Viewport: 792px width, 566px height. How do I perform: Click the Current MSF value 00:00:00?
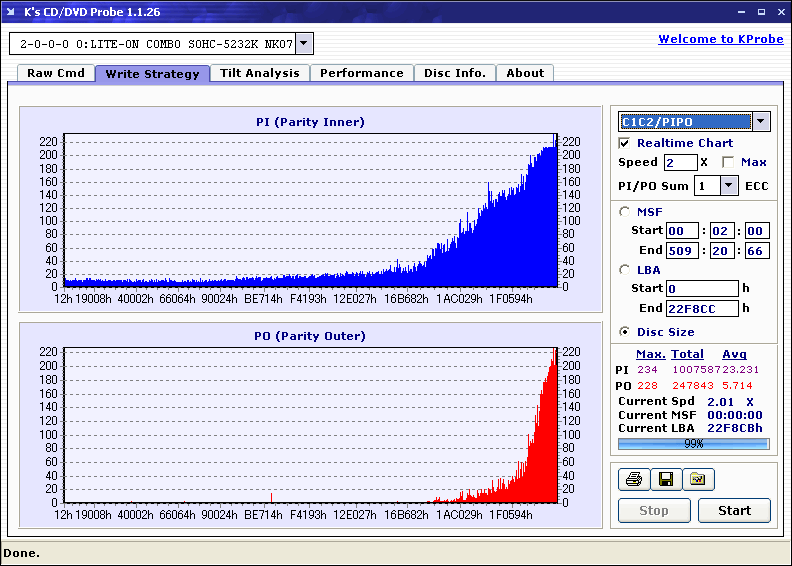(x=734, y=415)
